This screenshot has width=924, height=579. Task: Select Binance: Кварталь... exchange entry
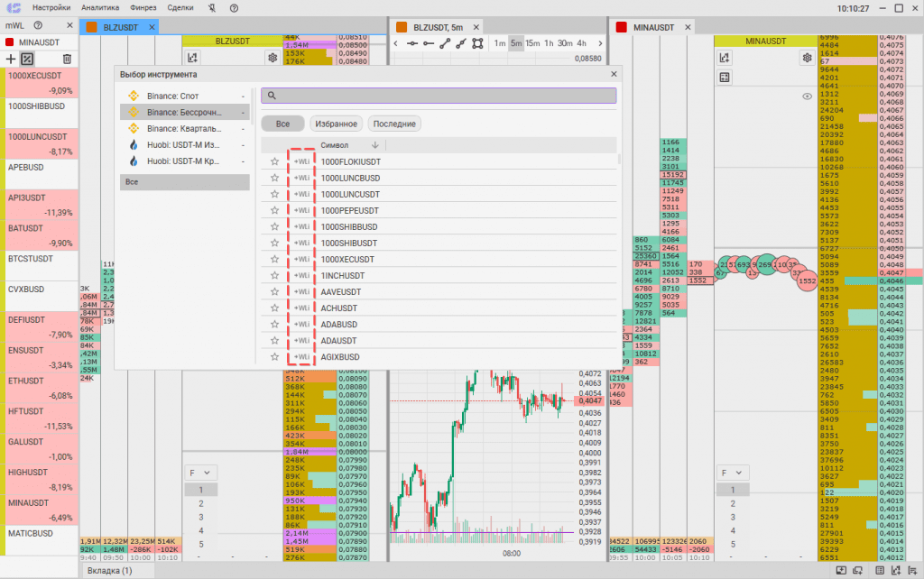click(x=184, y=128)
